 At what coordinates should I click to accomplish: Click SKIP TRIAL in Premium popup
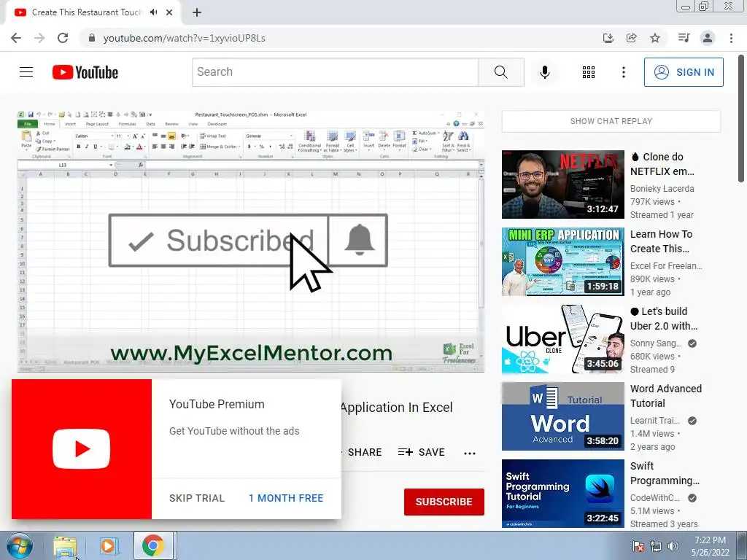197,498
